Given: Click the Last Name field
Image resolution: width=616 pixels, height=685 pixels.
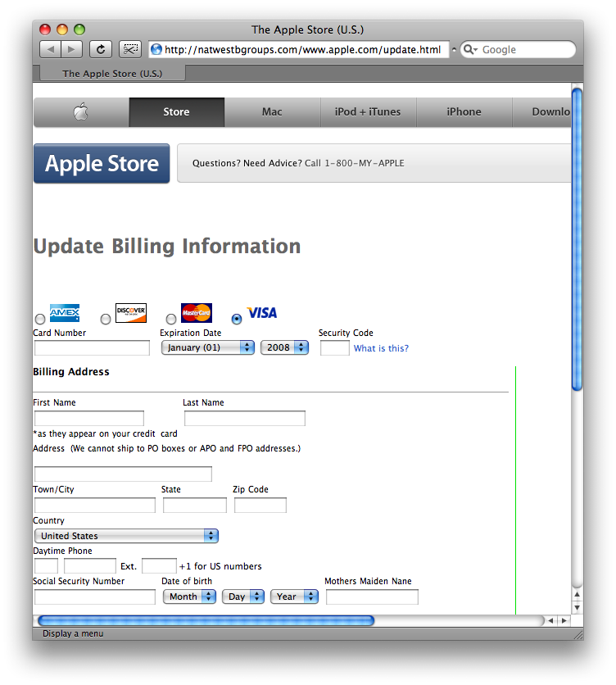Looking at the screenshot, I should coord(245,418).
